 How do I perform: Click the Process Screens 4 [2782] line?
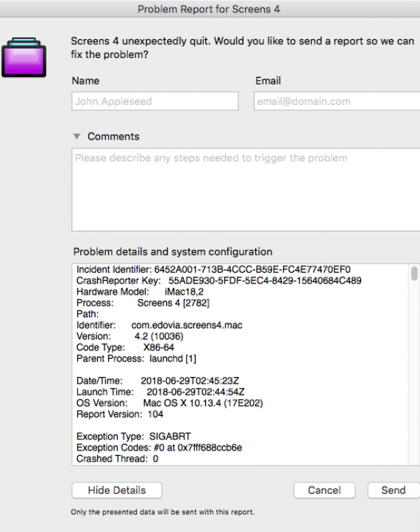click(143, 303)
